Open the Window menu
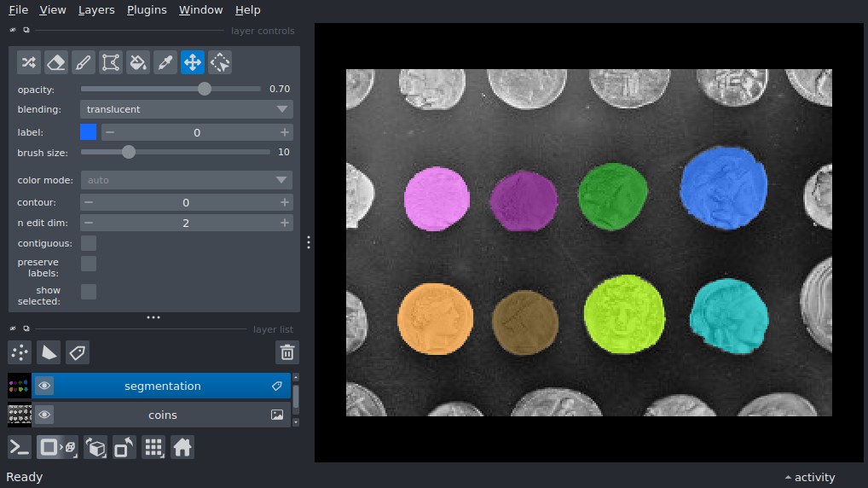 click(x=200, y=10)
